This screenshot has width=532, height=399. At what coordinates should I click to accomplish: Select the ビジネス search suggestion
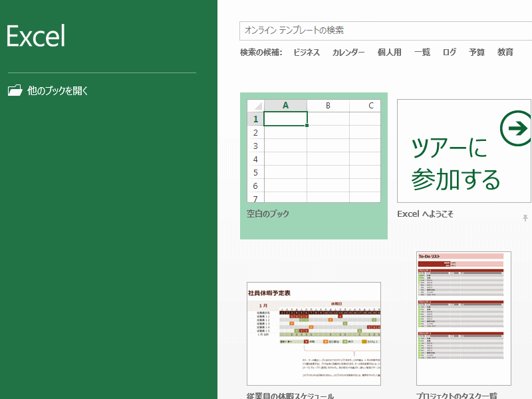click(x=307, y=53)
